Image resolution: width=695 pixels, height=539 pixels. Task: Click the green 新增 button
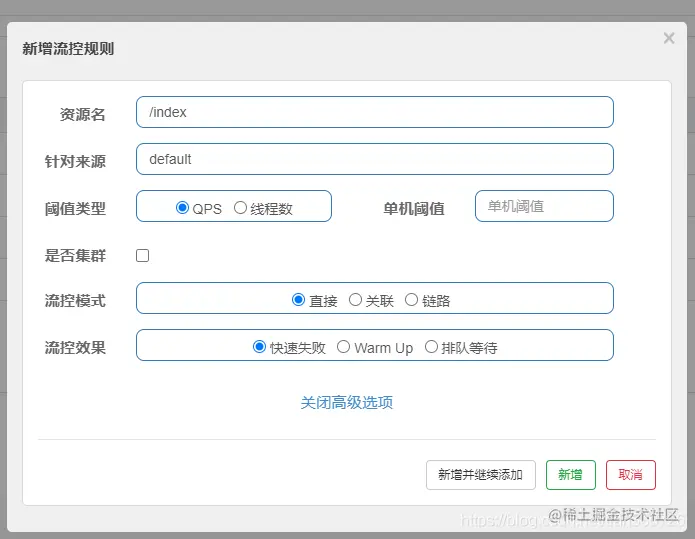[x=570, y=475]
